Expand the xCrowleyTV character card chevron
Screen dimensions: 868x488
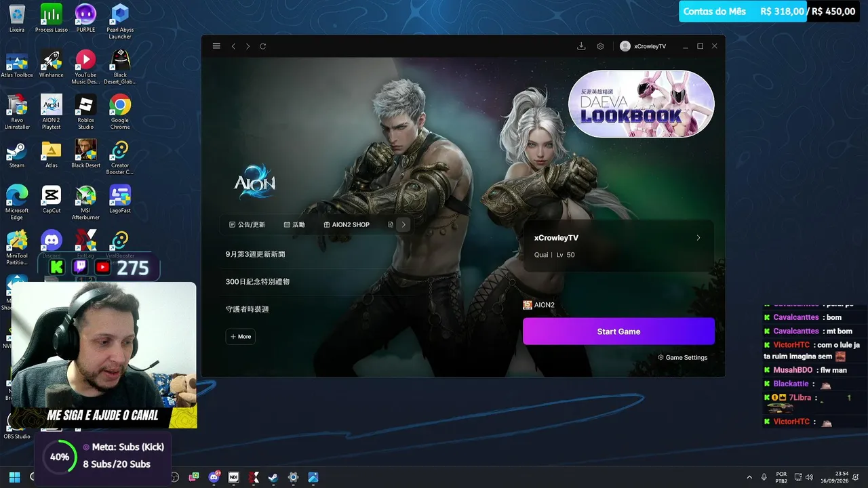698,238
